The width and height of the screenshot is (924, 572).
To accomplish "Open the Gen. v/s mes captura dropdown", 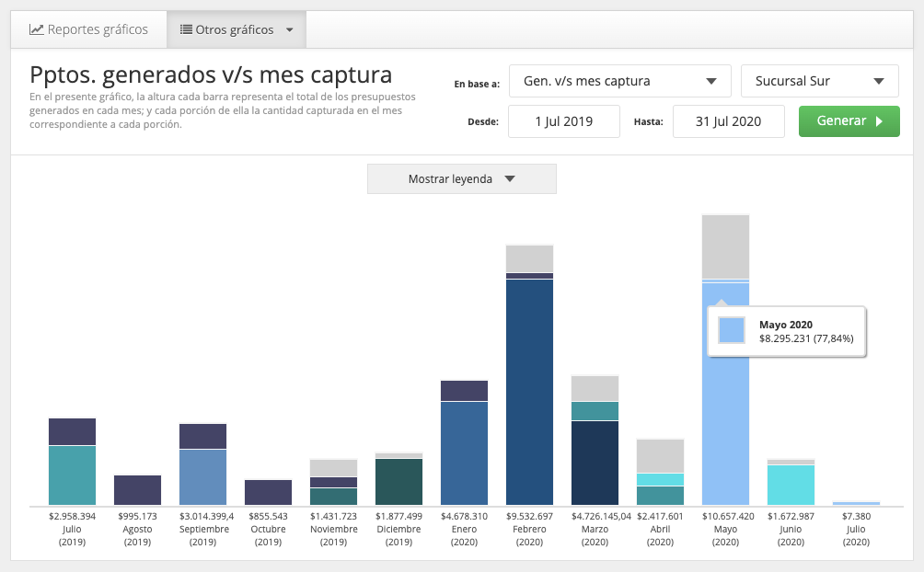I will [x=620, y=81].
